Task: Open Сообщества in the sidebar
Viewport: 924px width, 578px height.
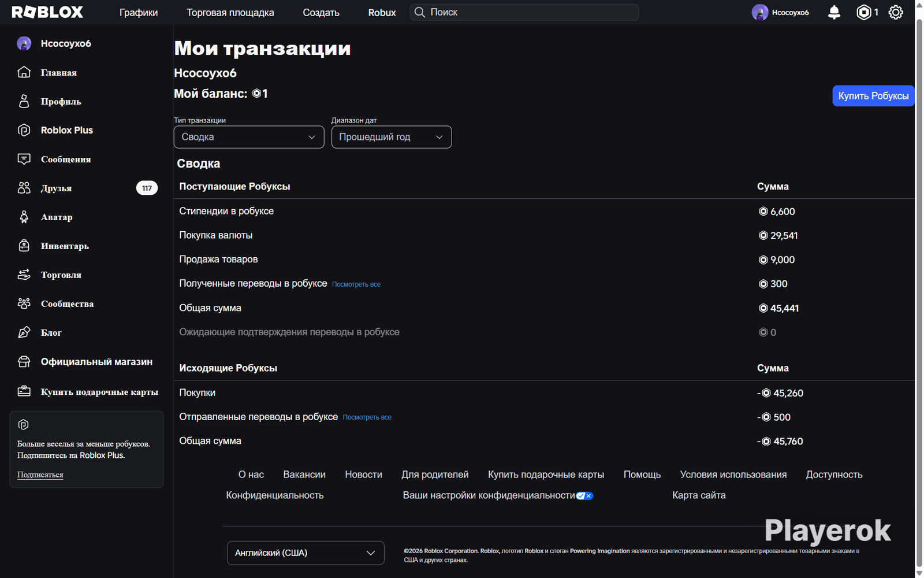Action: (x=67, y=303)
